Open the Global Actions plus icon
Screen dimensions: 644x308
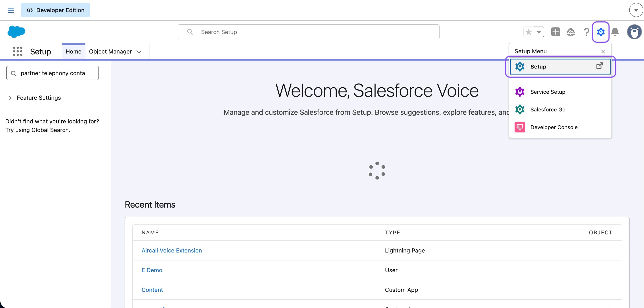coord(556,32)
